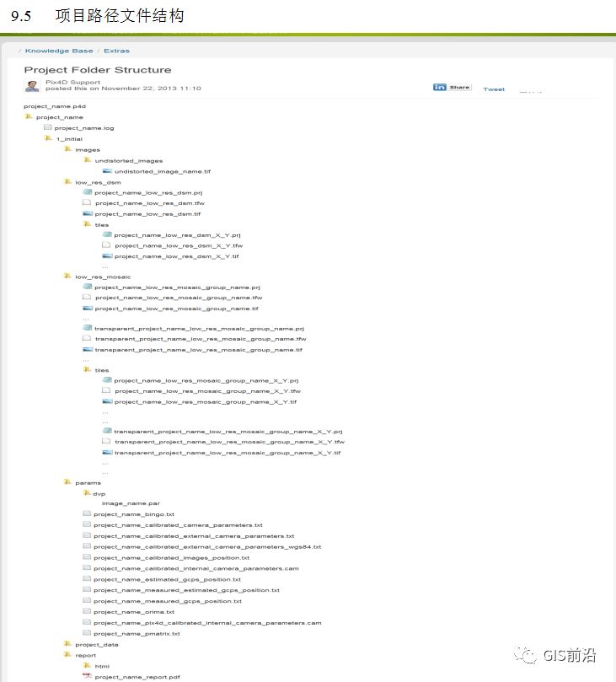The image size is (616, 682).
Task: Click the project_name folder icon
Action: pos(29,116)
